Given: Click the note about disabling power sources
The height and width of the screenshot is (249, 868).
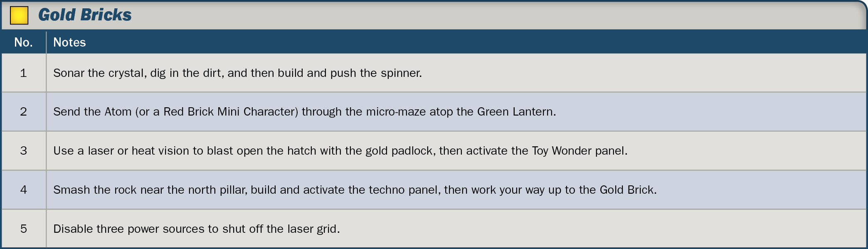Looking at the screenshot, I should (196, 229).
